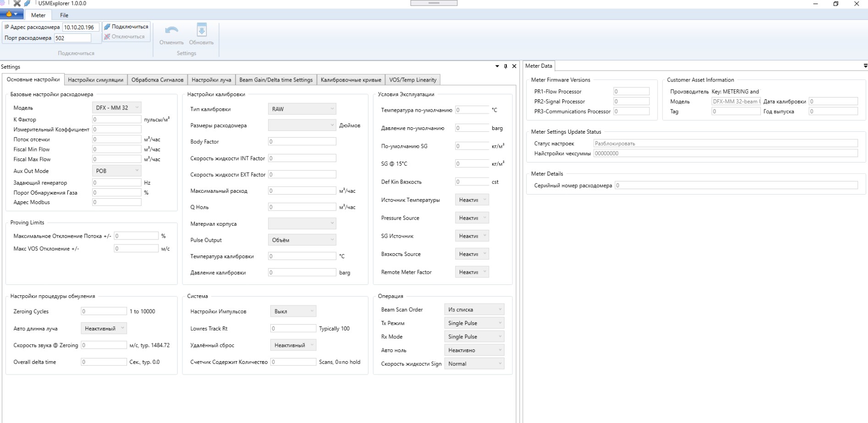This screenshot has width=868, height=423.
Task: Open the File ribbon tab
Action: pyautogui.click(x=64, y=15)
